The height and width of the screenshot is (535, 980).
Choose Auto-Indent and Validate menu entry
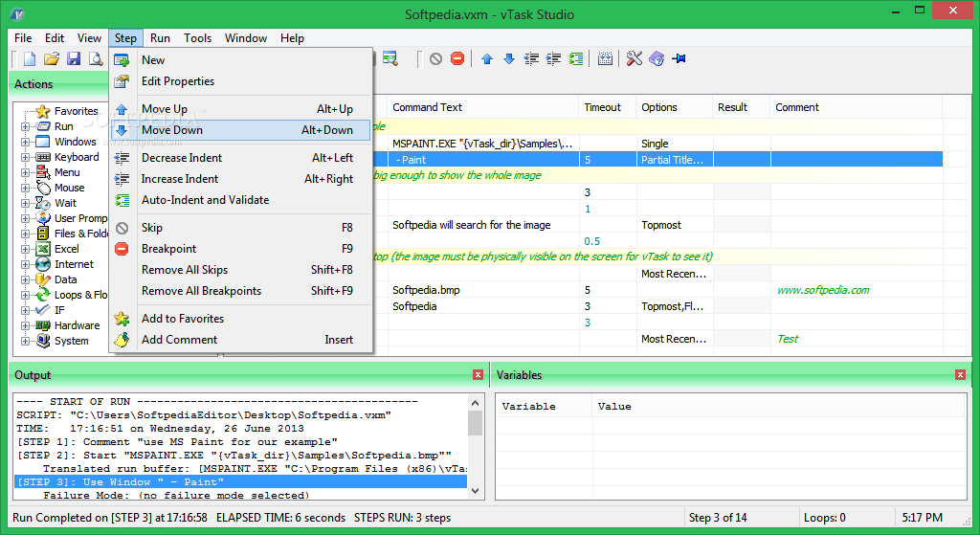(x=240, y=200)
